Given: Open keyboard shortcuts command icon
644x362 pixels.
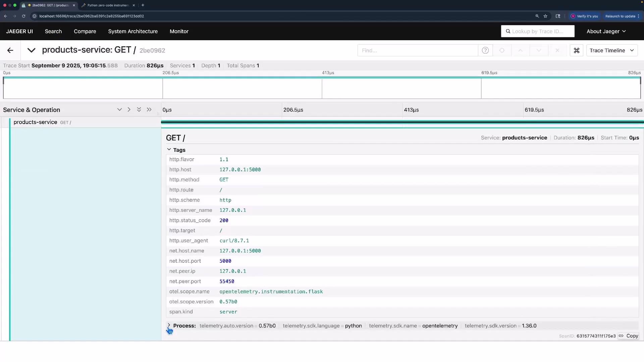Looking at the screenshot, I should 576,50.
